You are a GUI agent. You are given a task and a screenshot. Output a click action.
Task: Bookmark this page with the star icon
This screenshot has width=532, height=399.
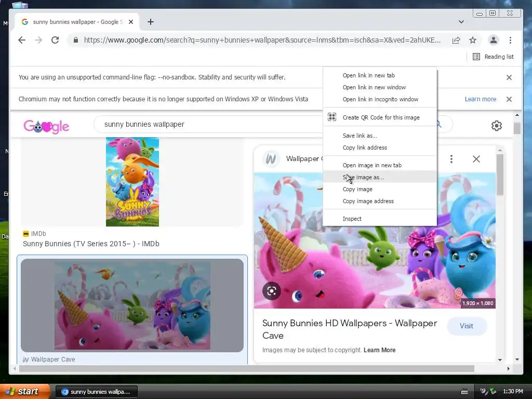click(x=473, y=40)
